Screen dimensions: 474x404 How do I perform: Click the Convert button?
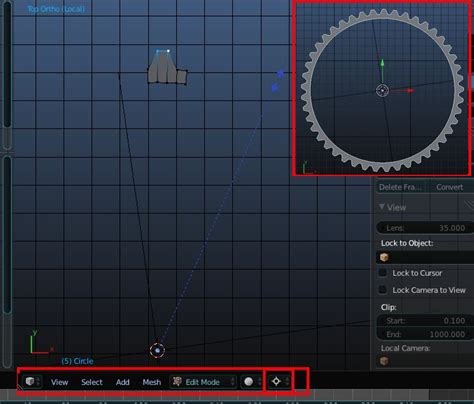[450, 187]
